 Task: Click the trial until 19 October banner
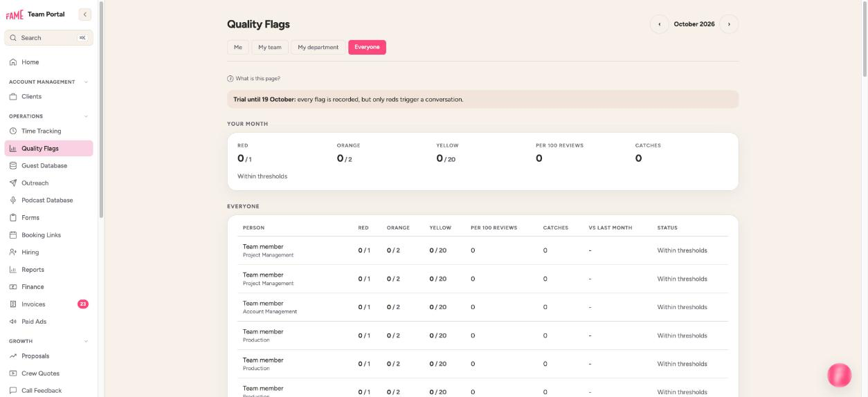pos(482,99)
